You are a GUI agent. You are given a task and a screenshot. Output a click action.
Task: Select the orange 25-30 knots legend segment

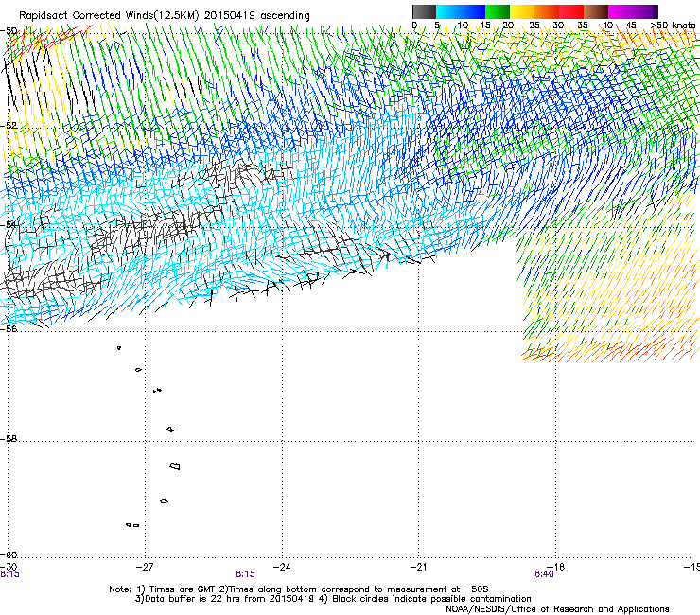[547, 11]
